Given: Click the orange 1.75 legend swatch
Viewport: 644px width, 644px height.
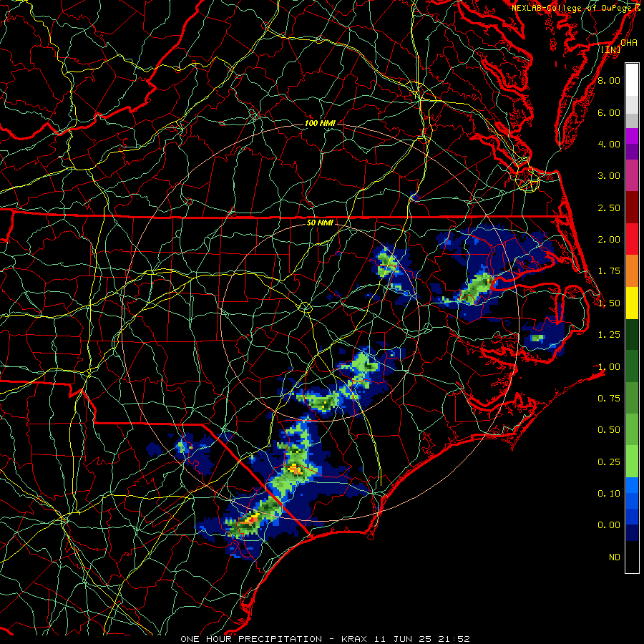Looking at the screenshot, I should [x=632, y=271].
